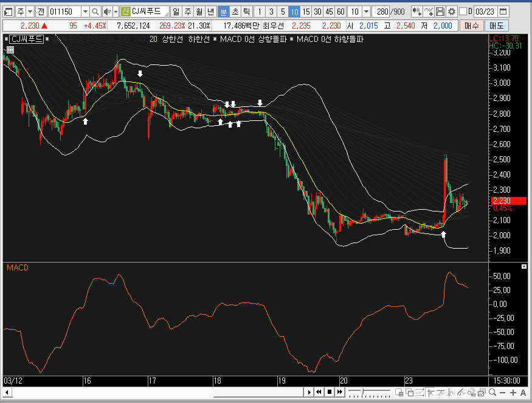This screenshot has width=532, height=403.
Task: Select the 3-minute interval tab
Action: (x=271, y=12)
